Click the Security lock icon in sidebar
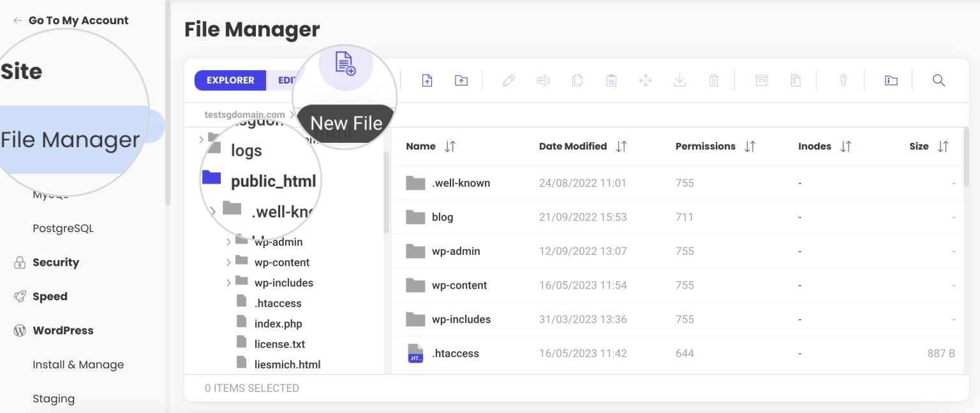980x413 pixels. 20,263
